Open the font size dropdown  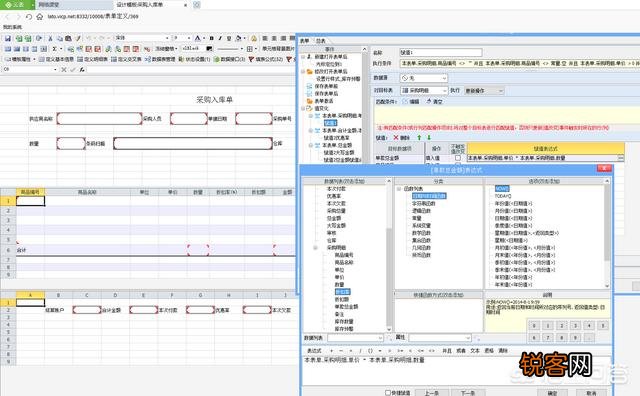pos(189,38)
